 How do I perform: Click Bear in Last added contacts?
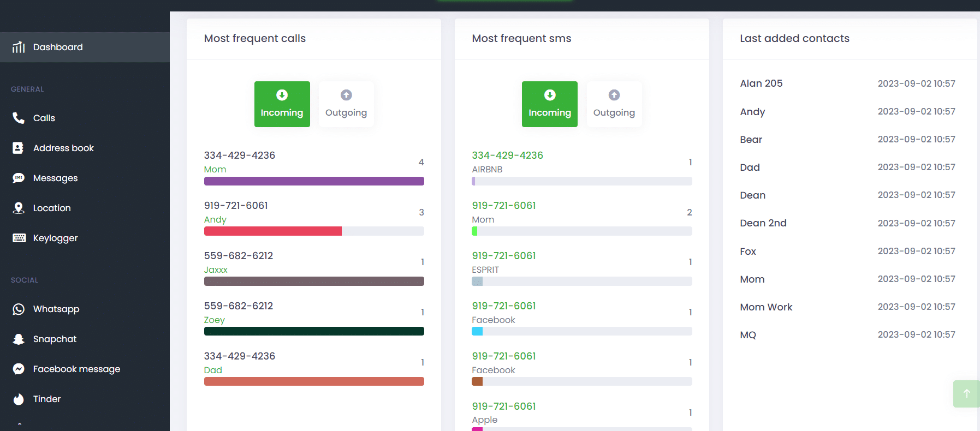(751, 140)
